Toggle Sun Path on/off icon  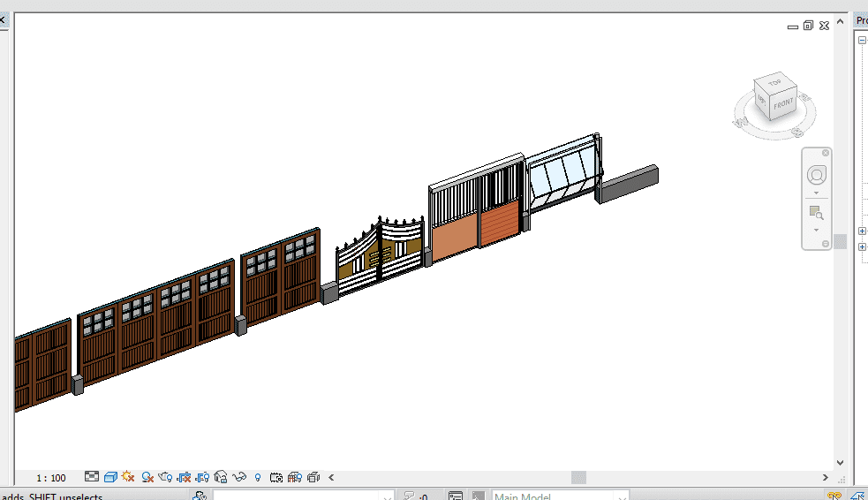click(128, 478)
